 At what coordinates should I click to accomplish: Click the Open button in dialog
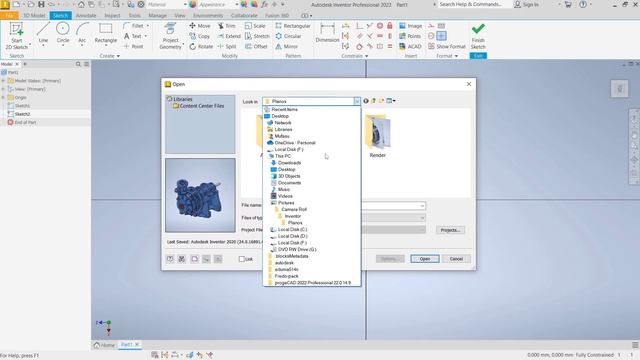click(x=424, y=259)
